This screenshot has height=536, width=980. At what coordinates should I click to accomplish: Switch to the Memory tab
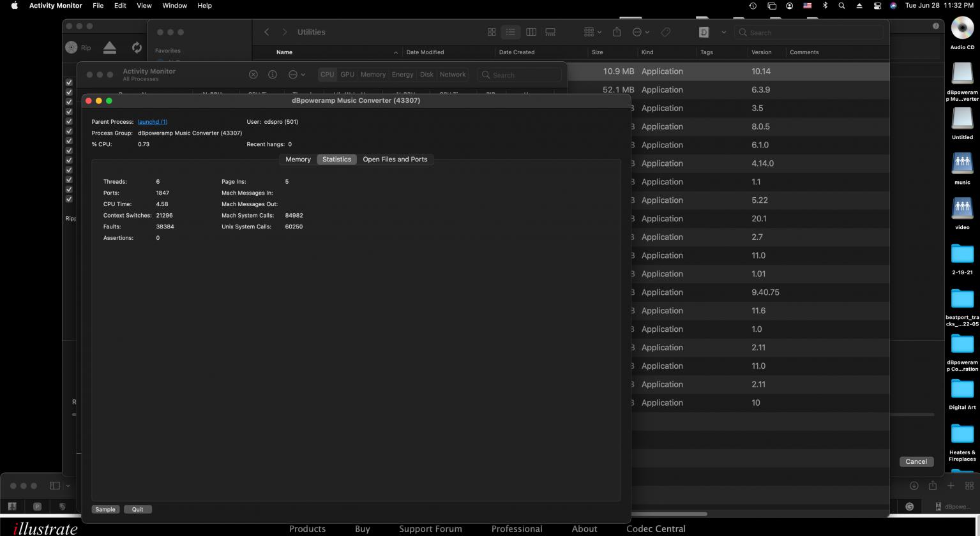click(298, 160)
